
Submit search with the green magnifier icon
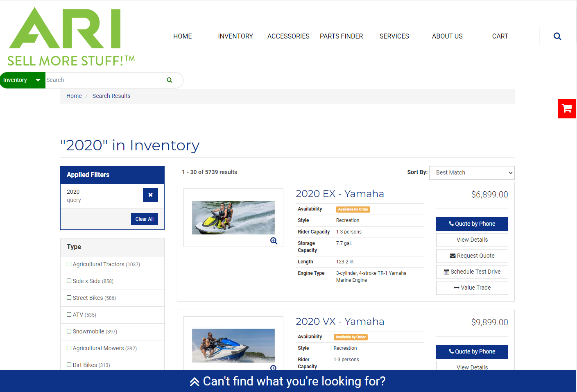point(170,80)
